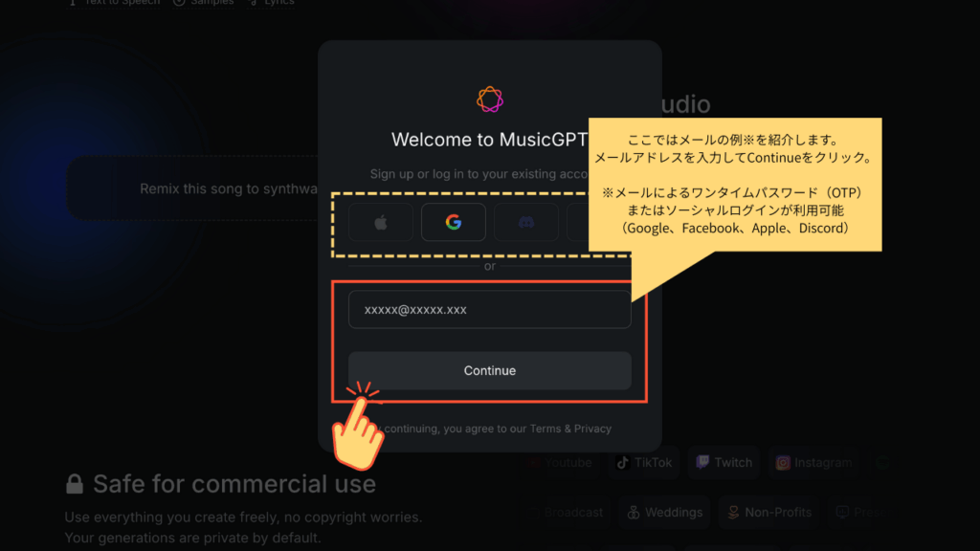Choose the Discord login icon
Image resolution: width=980 pixels, height=551 pixels.
[527, 221]
